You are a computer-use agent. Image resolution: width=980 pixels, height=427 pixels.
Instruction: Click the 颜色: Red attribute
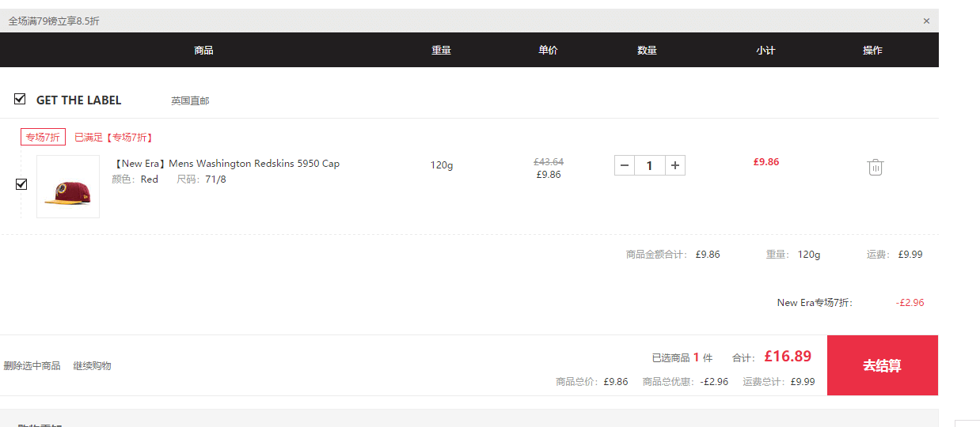coord(135,179)
